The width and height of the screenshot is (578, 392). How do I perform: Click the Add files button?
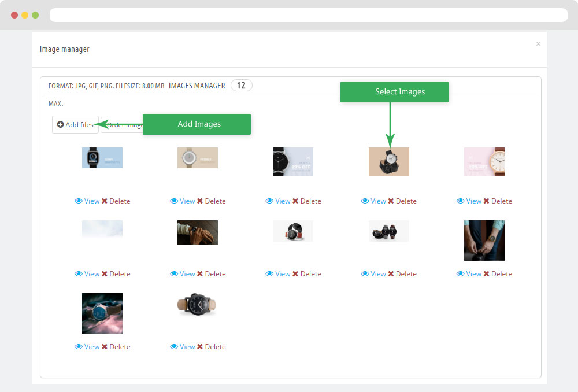coord(75,125)
